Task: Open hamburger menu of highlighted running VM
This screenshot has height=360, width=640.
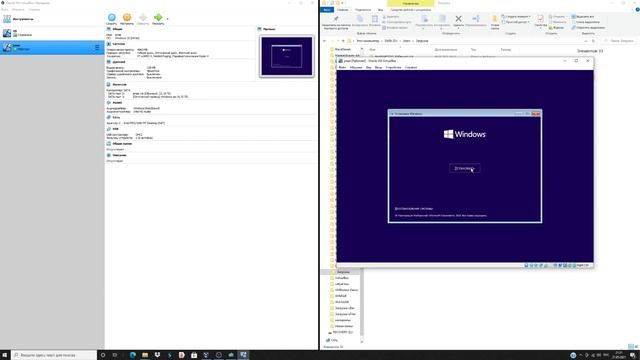Action: [x=97, y=47]
